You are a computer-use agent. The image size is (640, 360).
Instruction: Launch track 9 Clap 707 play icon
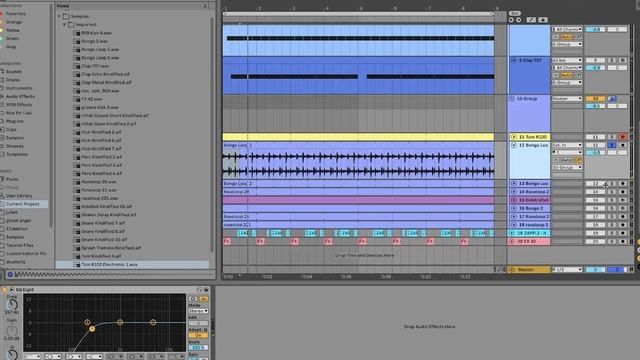(x=514, y=60)
